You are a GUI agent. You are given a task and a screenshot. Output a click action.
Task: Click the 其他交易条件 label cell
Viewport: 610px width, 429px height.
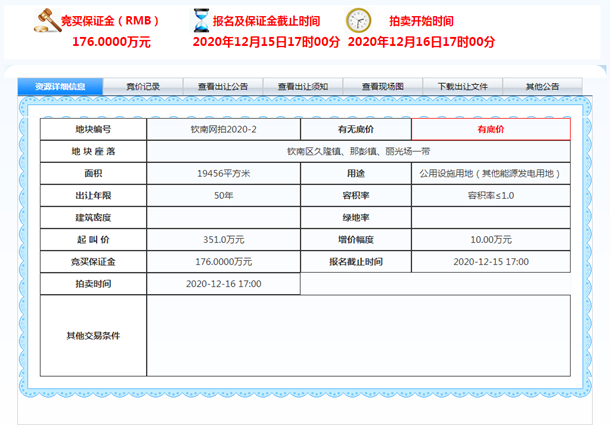pyautogui.click(x=93, y=336)
